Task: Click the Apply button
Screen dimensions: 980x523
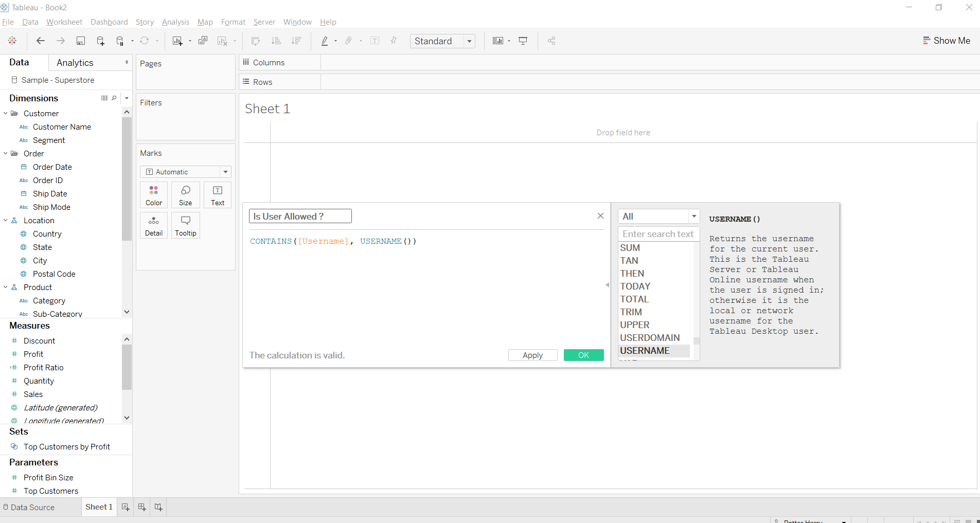Action: [532, 355]
